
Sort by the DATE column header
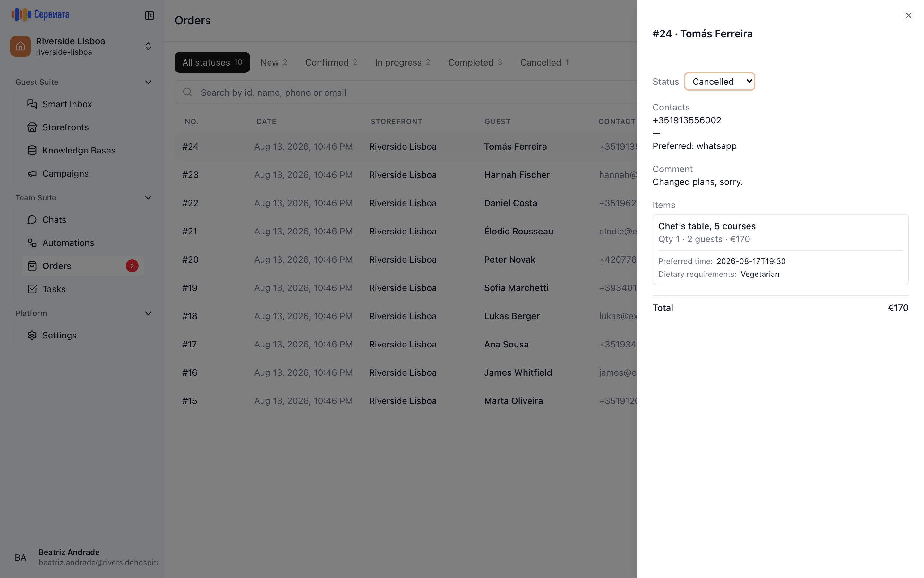pyautogui.click(x=266, y=122)
